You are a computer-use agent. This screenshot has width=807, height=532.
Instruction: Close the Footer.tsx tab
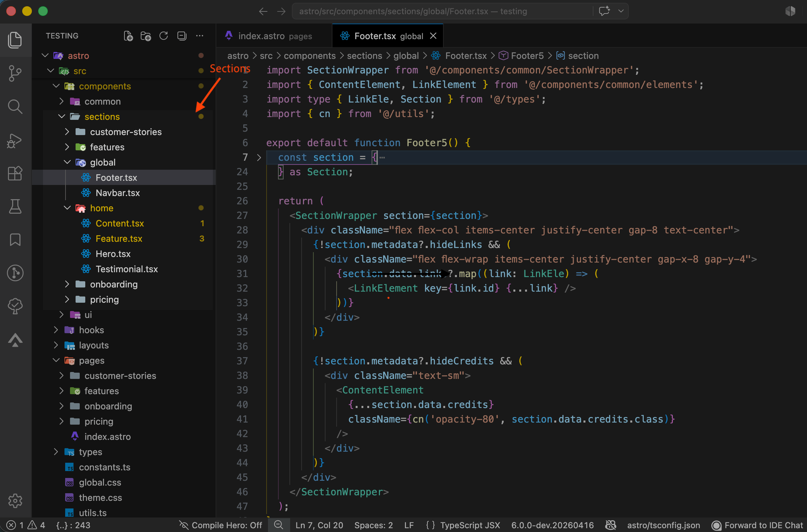[x=433, y=36]
